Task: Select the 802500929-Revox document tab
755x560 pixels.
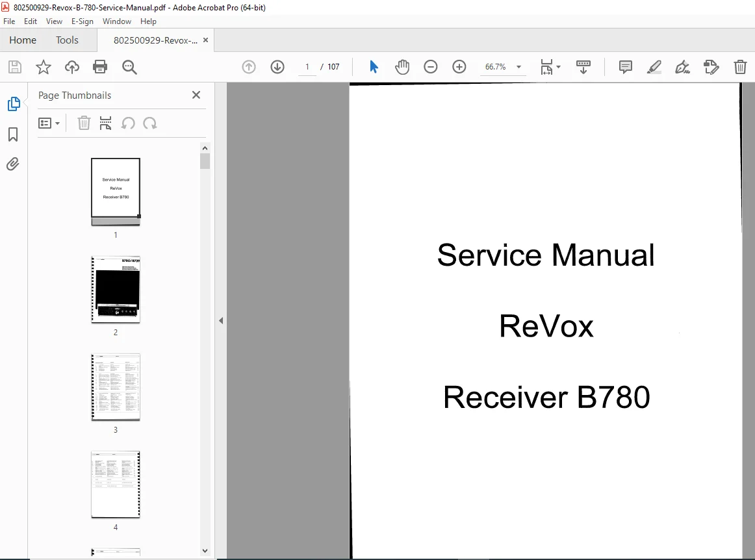Action: tap(155, 40)
